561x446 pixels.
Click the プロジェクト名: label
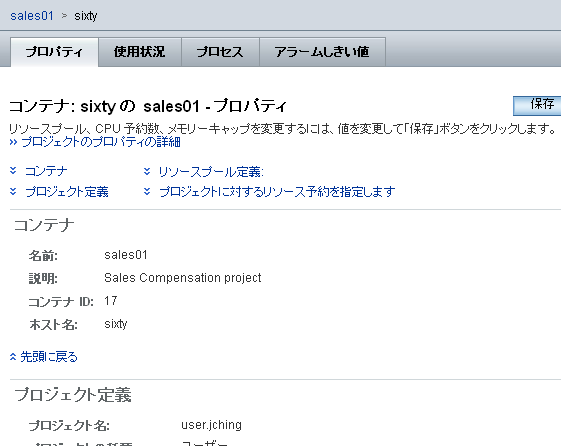(69, 425)
